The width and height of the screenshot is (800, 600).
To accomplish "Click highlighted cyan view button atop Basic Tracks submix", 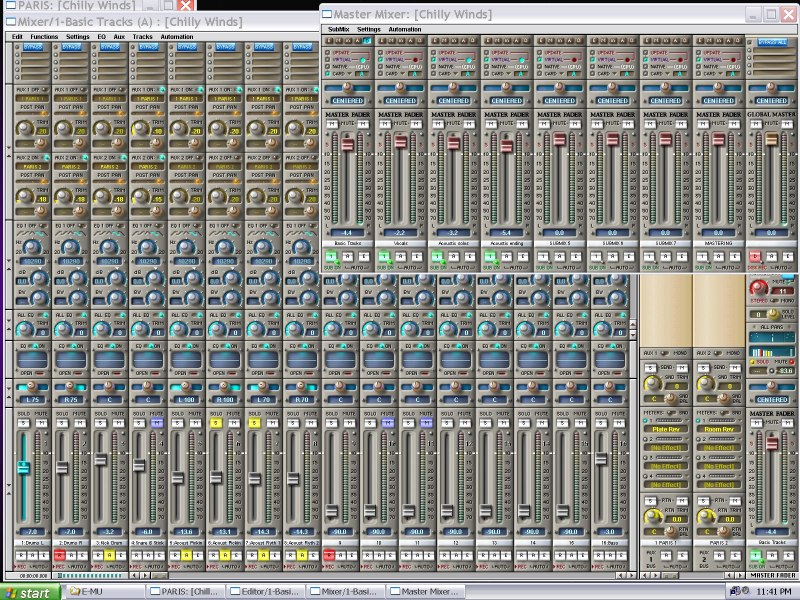I will [366, 41].
